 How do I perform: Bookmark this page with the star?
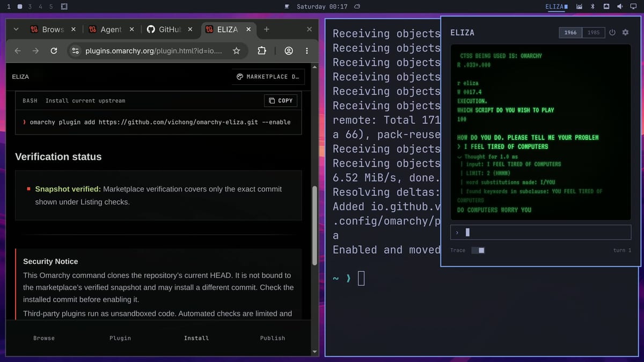coord(236,51)
